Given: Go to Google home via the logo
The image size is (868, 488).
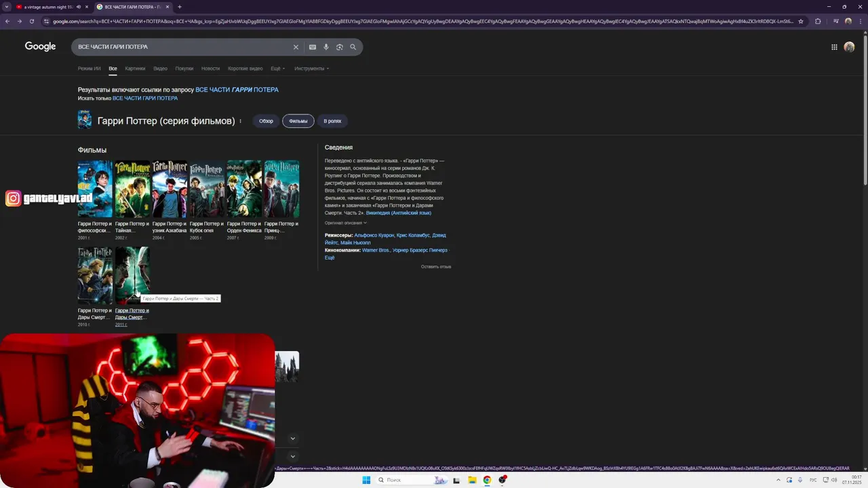Looking at the screenshot, I should (41, 46).
